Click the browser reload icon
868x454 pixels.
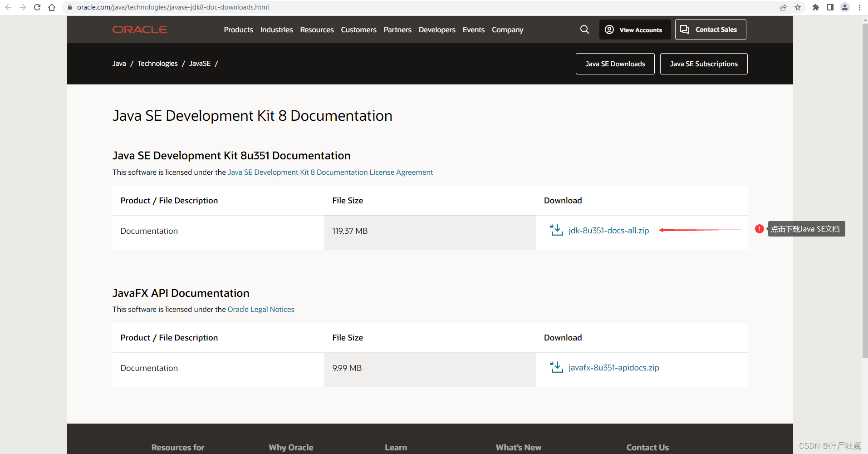[37, 7]
